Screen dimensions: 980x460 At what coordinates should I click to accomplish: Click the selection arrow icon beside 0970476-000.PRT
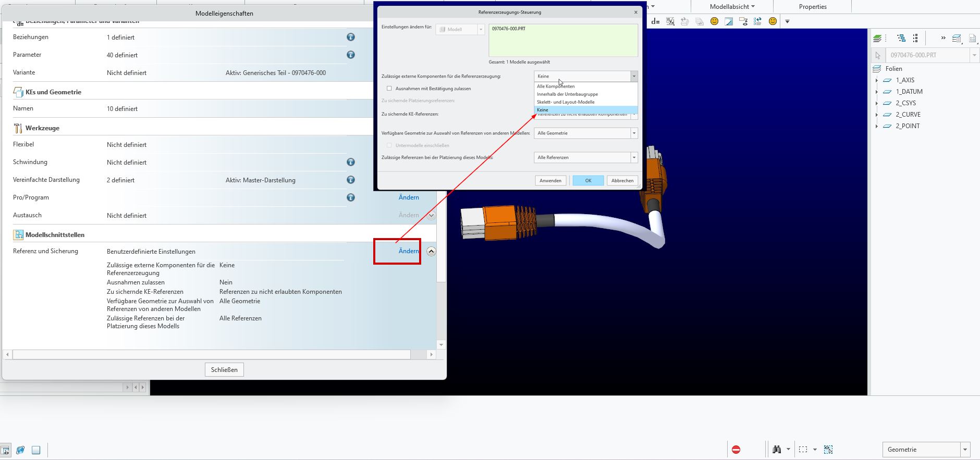(878, 55)
